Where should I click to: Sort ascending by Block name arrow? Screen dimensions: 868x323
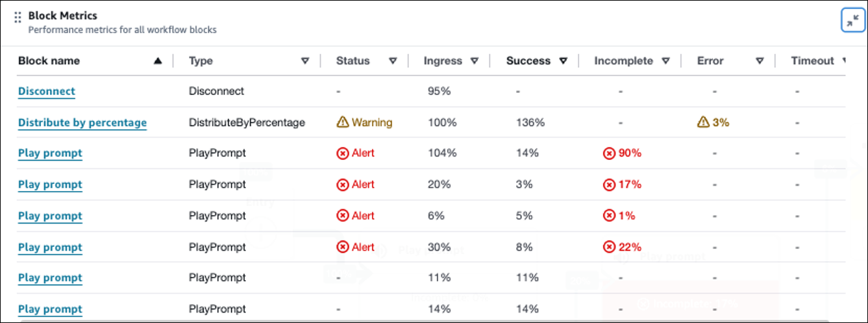tap(157, 61)
